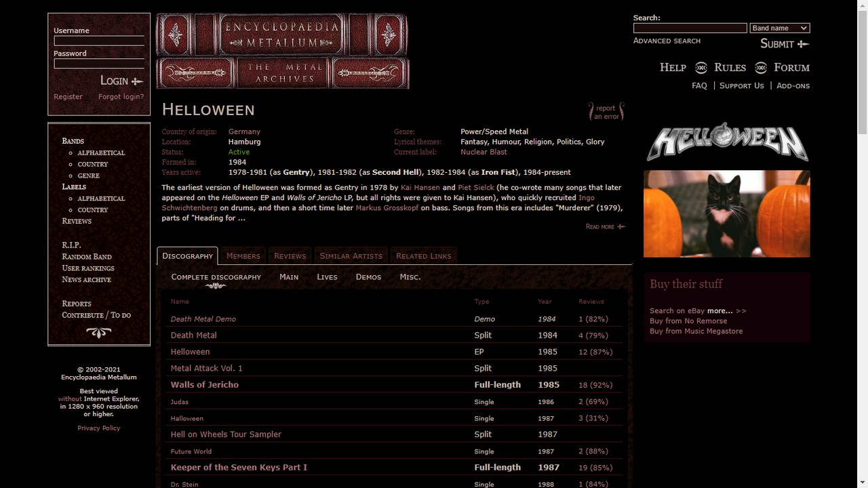The height and width of the screenshot is (488, 868).
Task: Open the Support Us page
Action: click(741, 86)
